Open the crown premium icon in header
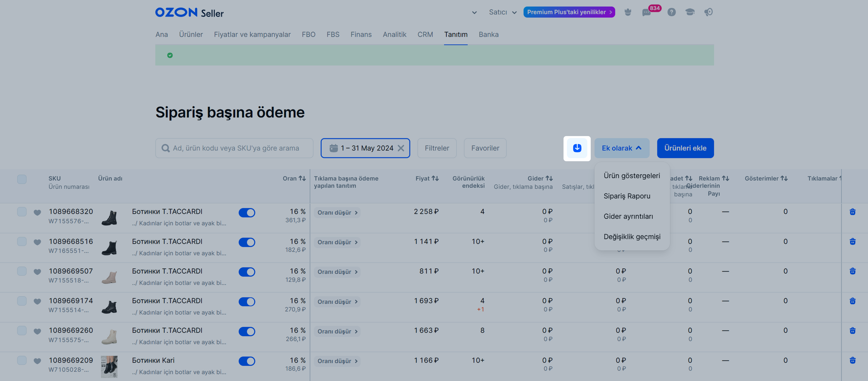Screen dimensions: 868x381 coord(627,12)
